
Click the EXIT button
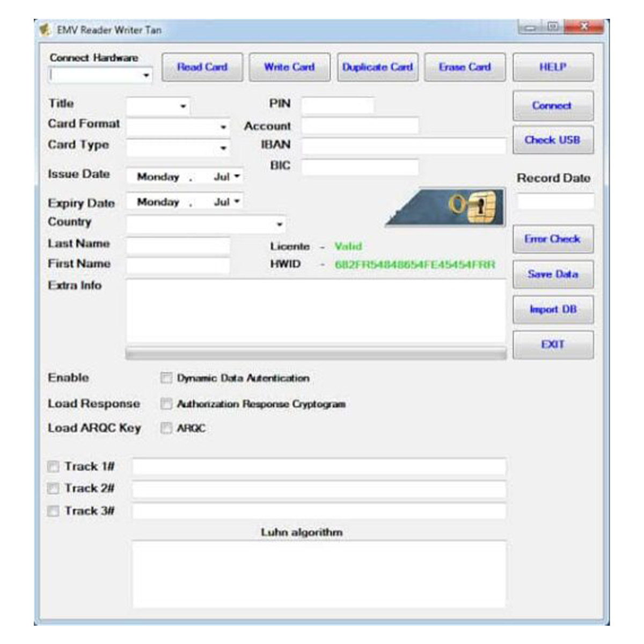click(x=553, y=345)
